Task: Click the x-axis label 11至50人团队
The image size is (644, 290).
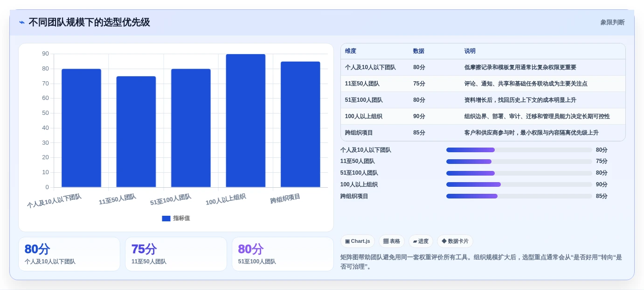Action: click(x=118, y=199)
